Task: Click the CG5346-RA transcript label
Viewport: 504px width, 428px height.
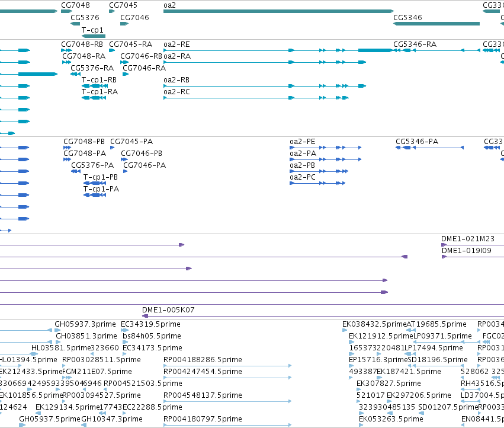Action: [x=415, y=44]
